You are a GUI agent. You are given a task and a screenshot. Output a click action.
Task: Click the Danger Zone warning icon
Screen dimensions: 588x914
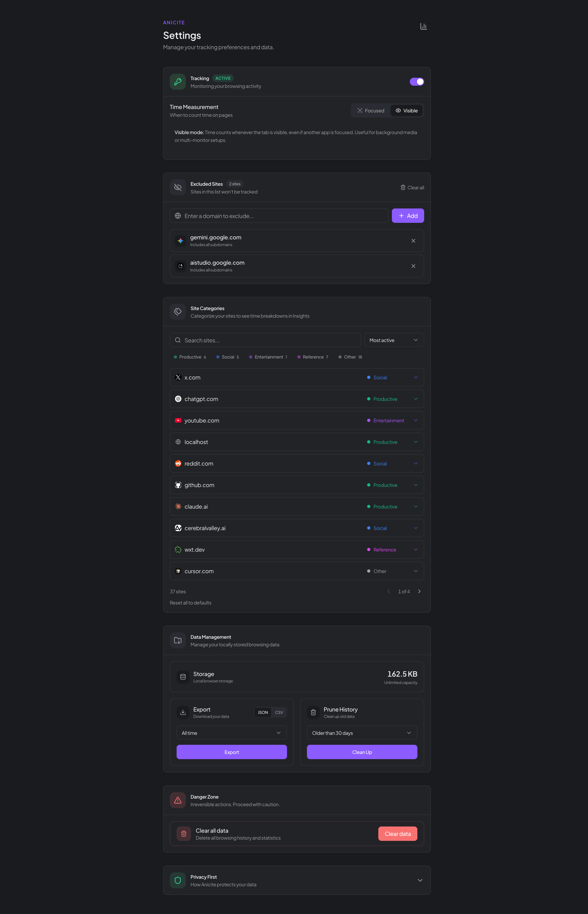(x=178, y=800)
